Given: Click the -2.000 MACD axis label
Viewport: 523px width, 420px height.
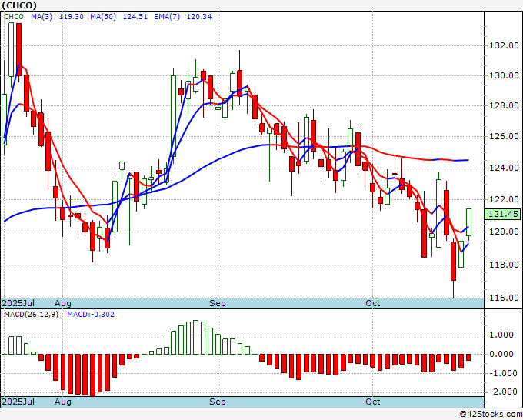Looking at the screenshot, I should coord(502,392).
